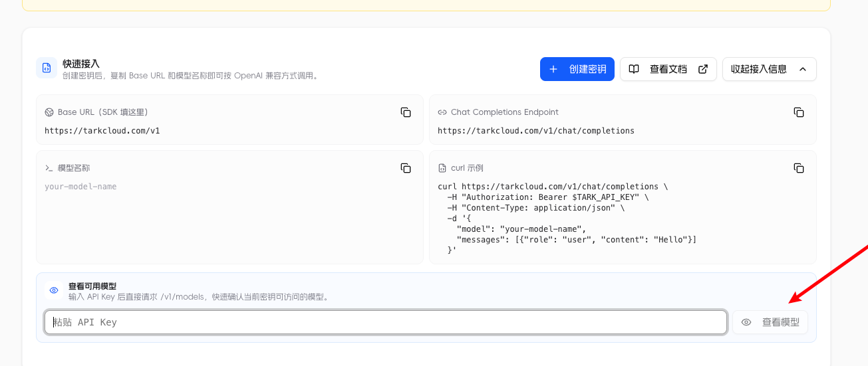This screenshot has height=366, width=868.
Task: Click the 快速接入 code icon
Action: point(47,68)
